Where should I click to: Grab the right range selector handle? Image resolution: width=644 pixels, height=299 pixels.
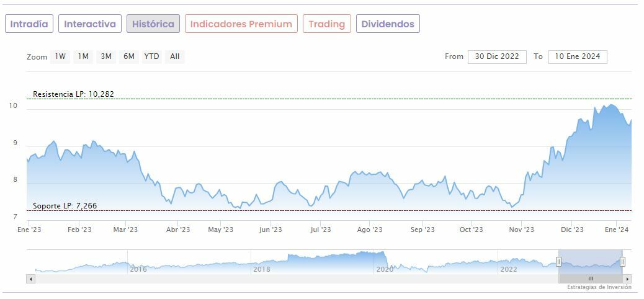622,261
